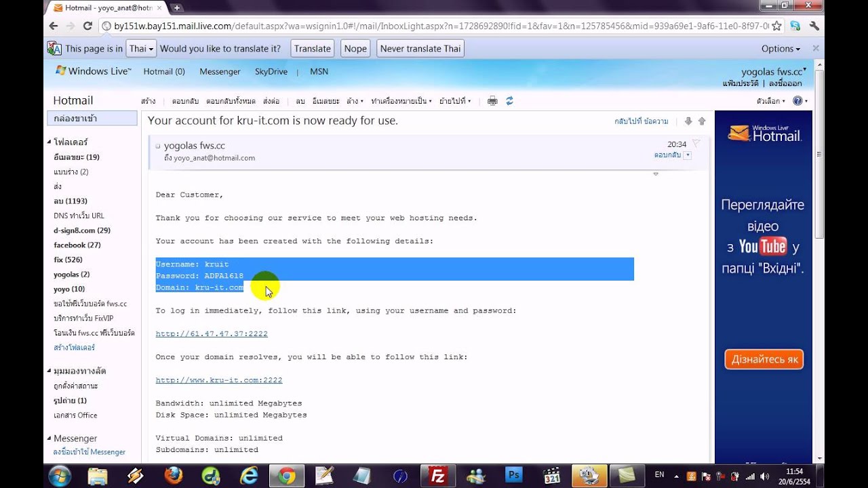Click ส่งต่อ (forward) in toolbar
The image size is (868, 488).
point(271,101)
